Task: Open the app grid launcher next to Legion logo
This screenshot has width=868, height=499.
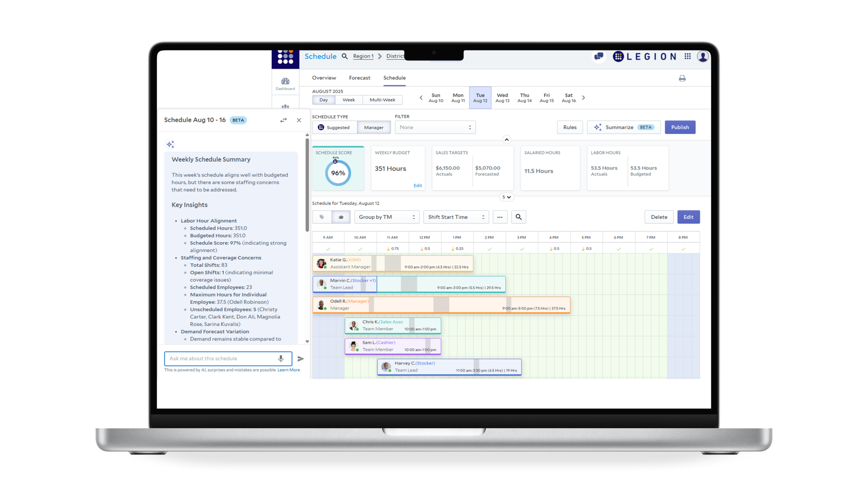Action: [687, 57]
